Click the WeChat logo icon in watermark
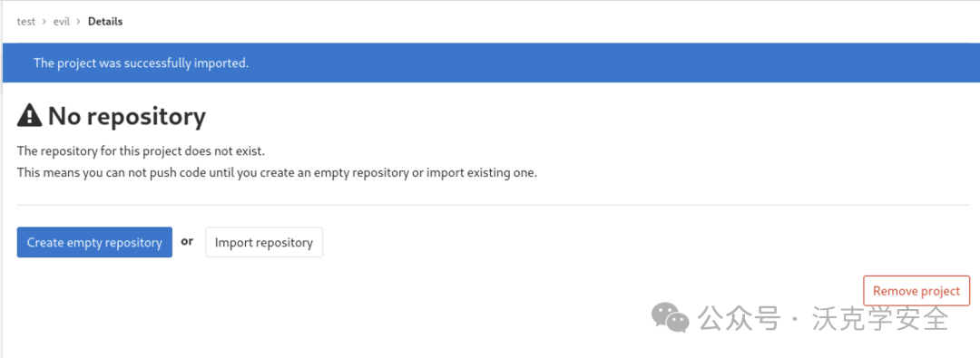 click(670, 317)
